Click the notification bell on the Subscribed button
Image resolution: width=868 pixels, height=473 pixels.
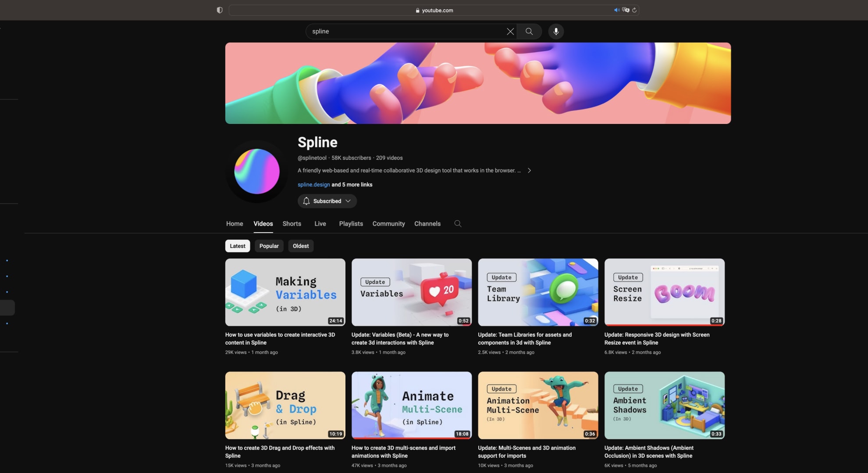[307, 201]
